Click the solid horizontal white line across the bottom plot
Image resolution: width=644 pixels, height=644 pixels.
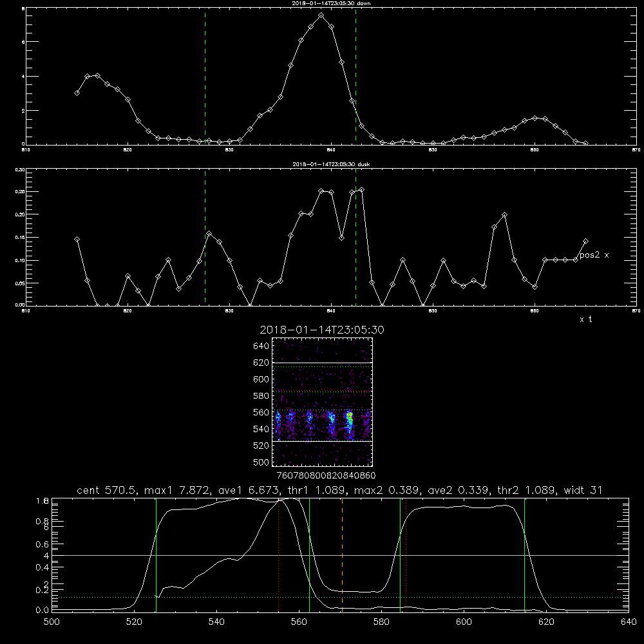tap(340, 555)
